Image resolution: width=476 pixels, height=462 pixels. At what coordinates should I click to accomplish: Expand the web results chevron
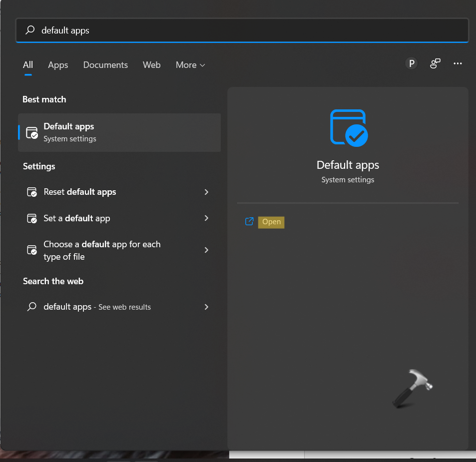click(206, 307)
